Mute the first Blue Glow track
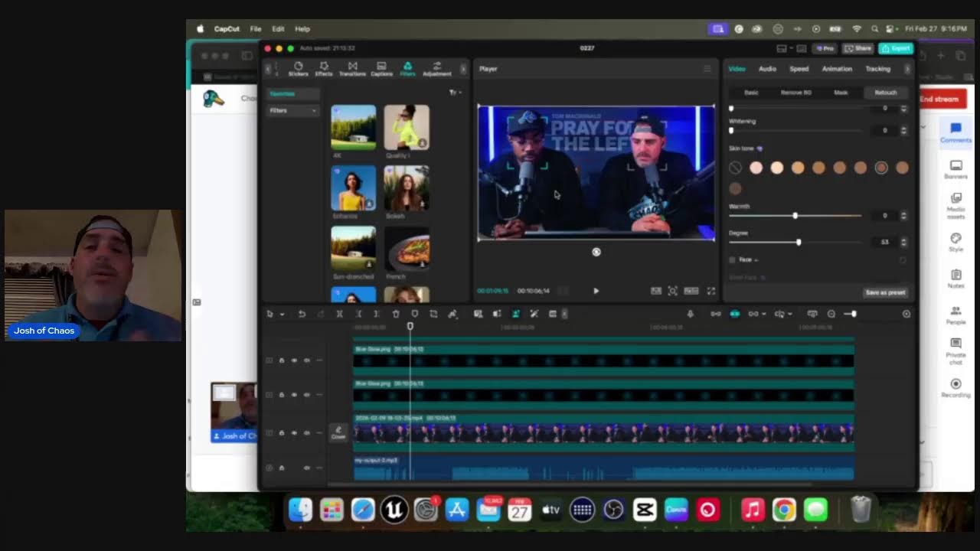The image size is (980, 551). click(307, 360)
